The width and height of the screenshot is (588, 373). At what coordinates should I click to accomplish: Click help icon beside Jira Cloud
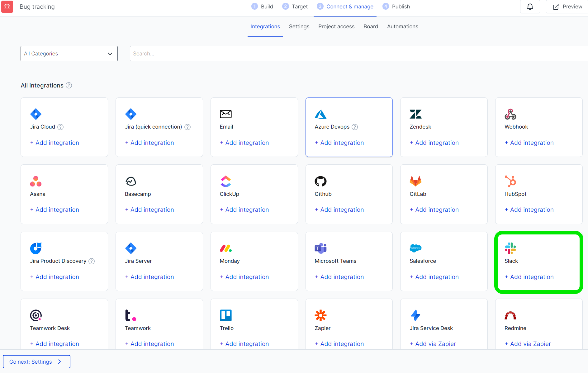click(x=60, y=127)
